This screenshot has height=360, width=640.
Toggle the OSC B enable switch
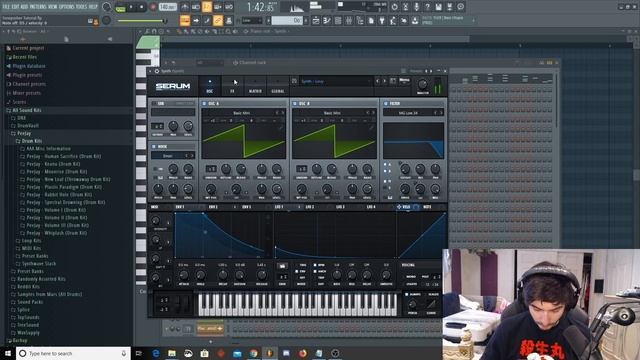(x=295, y=104)
